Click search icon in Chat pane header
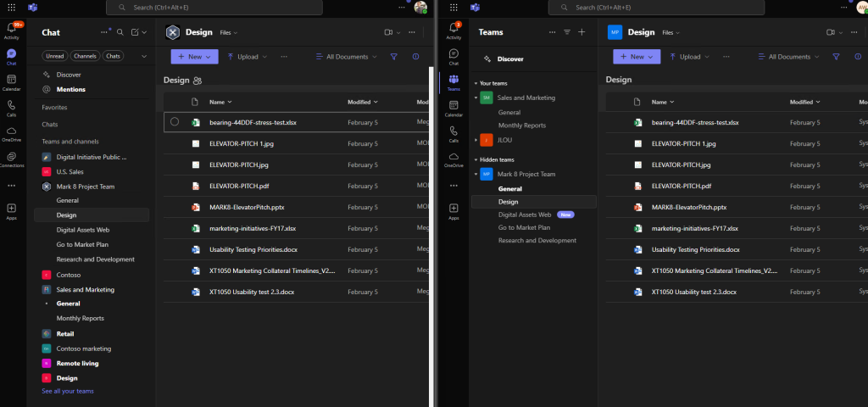 (x=120, y=33)
